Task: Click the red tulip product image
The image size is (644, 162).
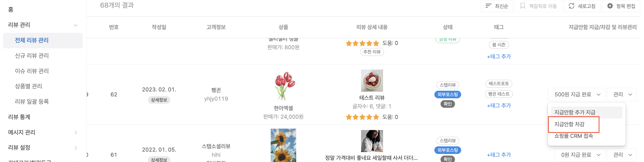Action: (283, 86)
